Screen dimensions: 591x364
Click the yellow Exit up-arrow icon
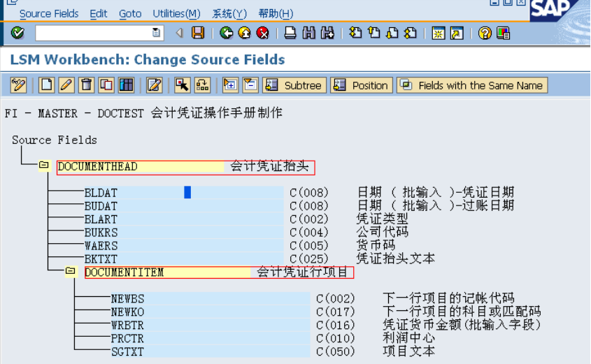[245, 33]
